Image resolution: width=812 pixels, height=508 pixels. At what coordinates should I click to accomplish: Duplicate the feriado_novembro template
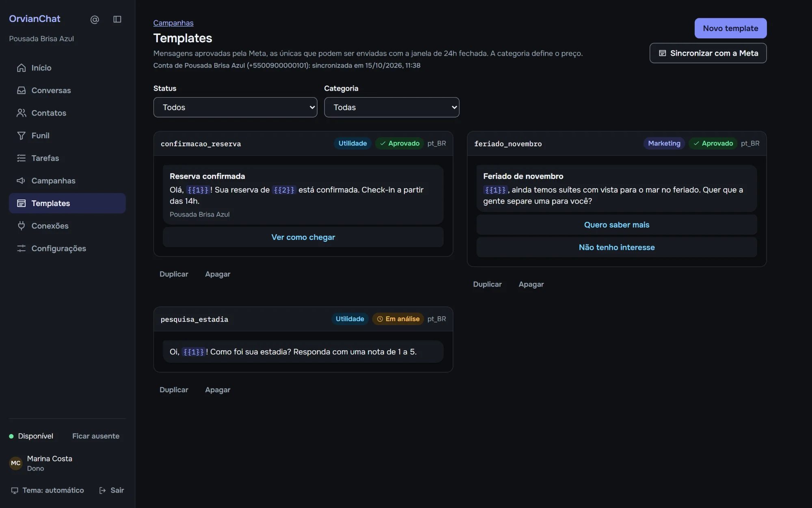(x=487, y=284)
